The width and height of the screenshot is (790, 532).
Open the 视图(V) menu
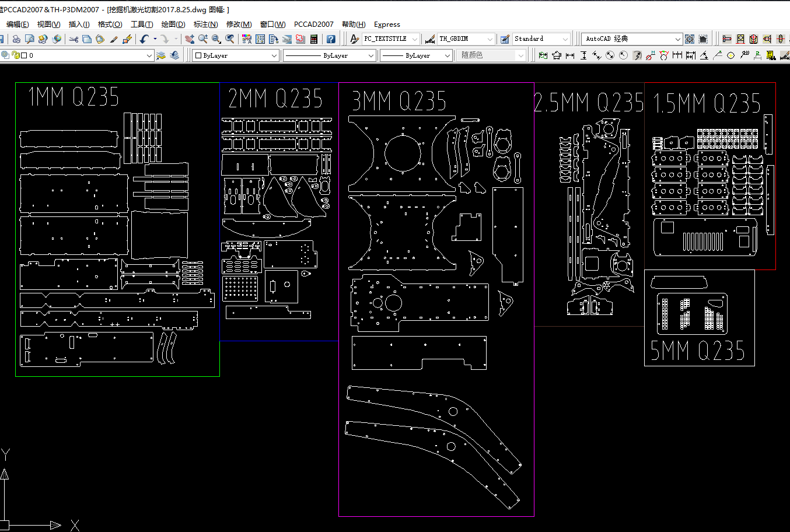click(x=48, y=24)
